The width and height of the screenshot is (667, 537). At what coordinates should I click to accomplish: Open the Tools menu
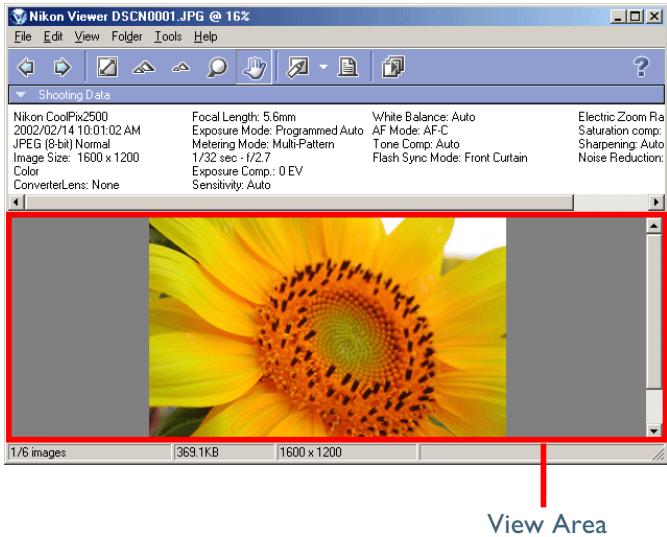(x=168, y=37)
